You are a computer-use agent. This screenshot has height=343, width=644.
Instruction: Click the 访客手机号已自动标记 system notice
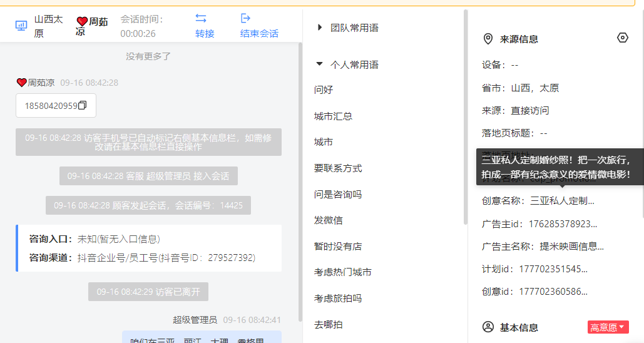tap(148, 142)
